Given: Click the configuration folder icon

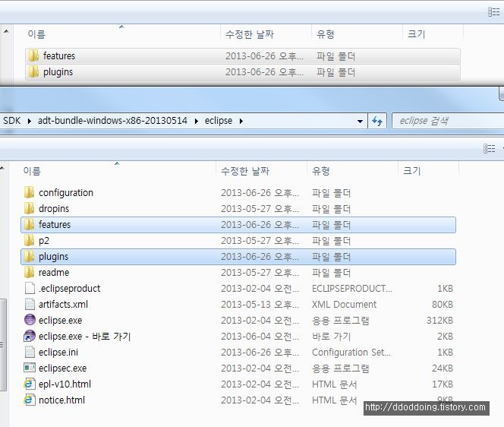Looking at the screenshot, I should click(x=29, y=192).
